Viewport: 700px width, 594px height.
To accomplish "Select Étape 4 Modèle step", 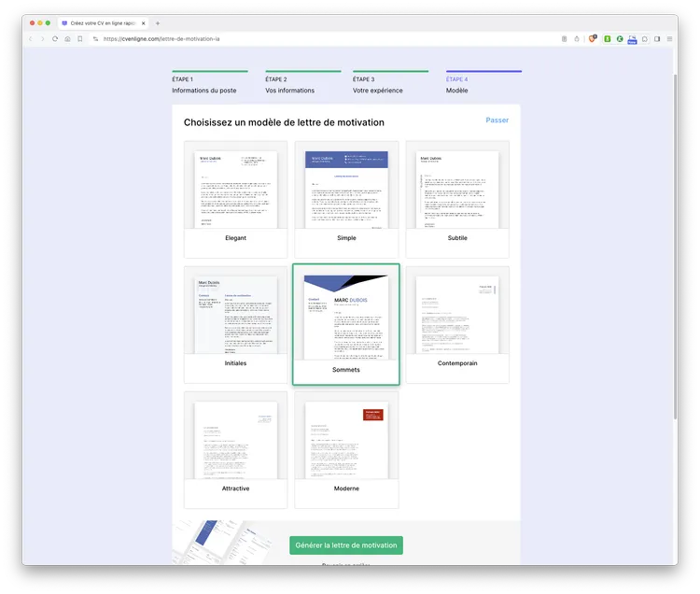I will (483, 82).
